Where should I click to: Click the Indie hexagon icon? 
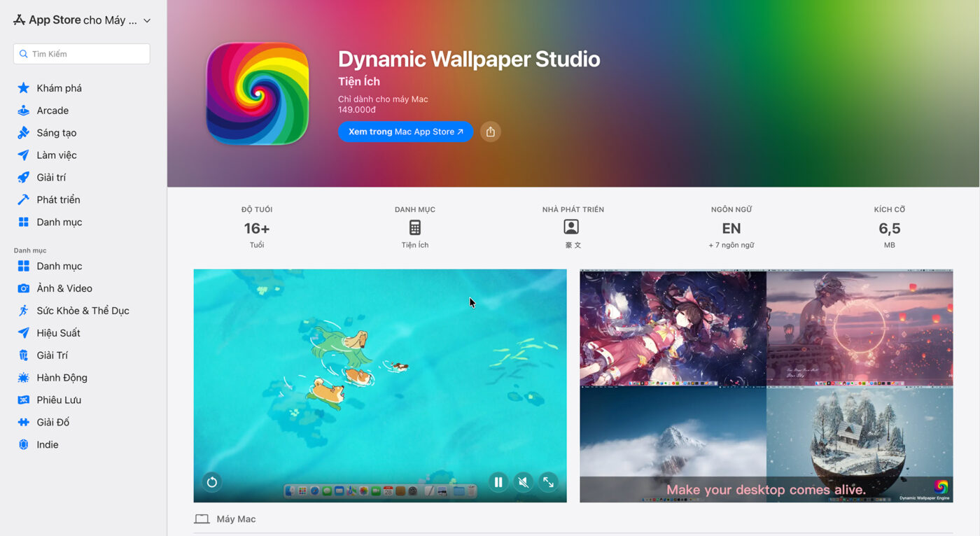click(x=23, y=445)
